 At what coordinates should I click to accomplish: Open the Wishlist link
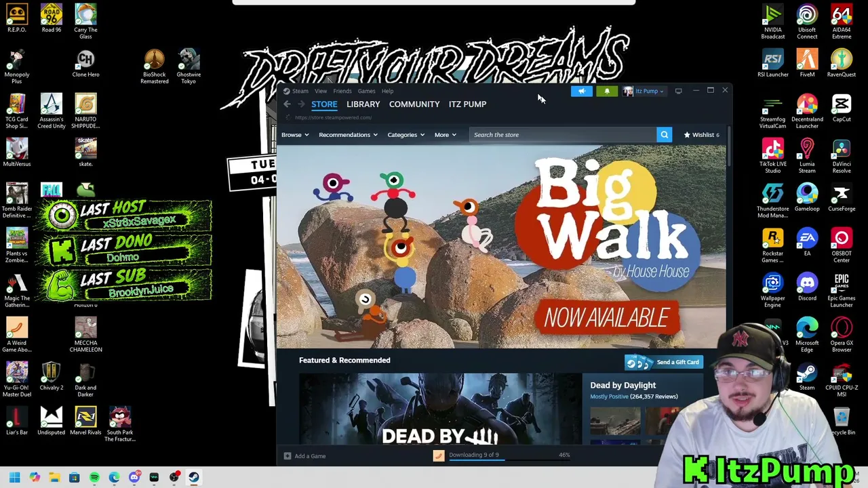[701, 135]
